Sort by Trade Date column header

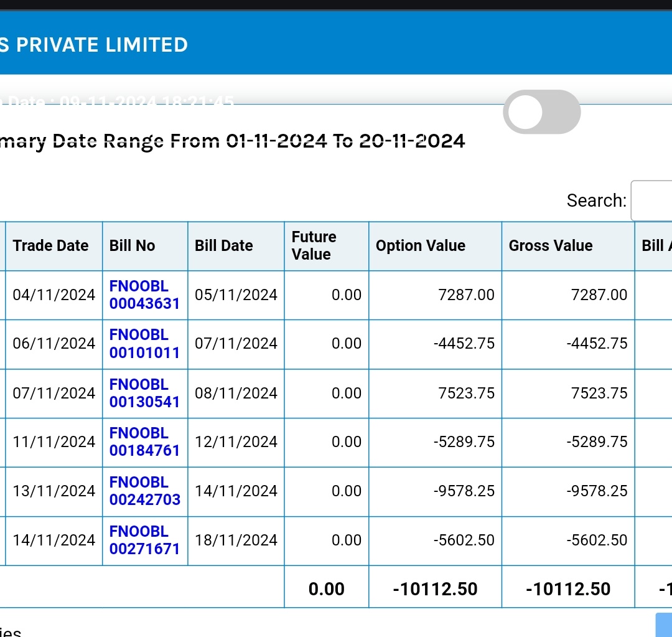coord(54,246)
